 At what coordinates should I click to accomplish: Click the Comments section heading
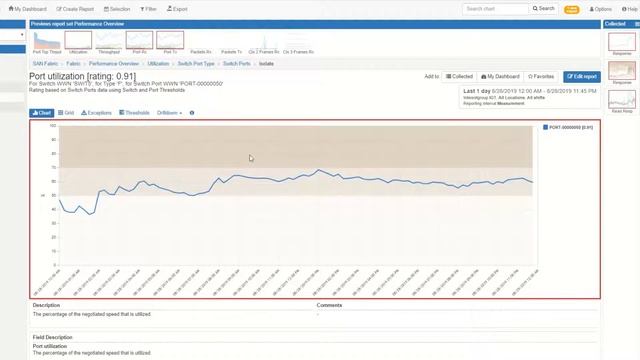tap(329, 305)
